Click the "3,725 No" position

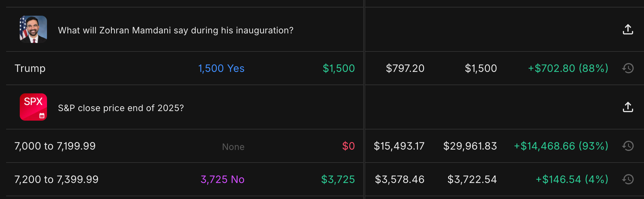[223, 179]
